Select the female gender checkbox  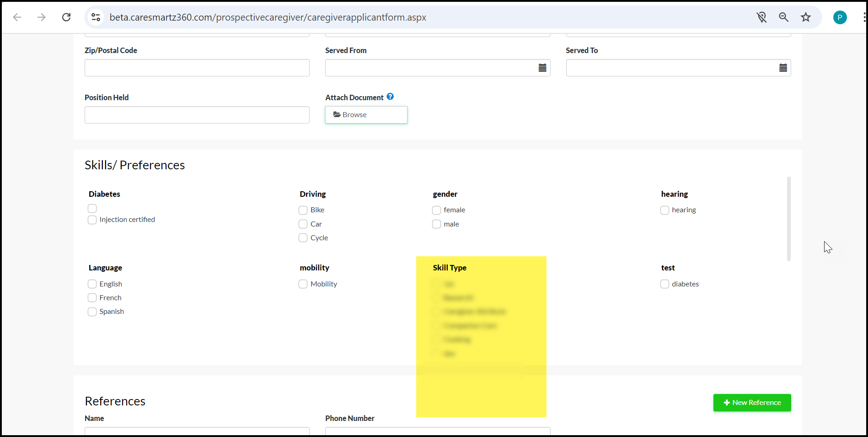(437, 210)
